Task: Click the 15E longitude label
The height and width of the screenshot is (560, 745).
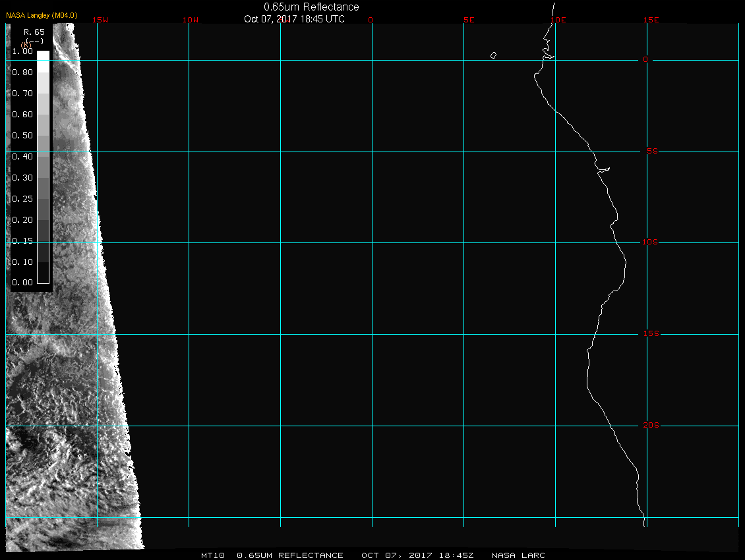Action: click(x=651, y=20)
